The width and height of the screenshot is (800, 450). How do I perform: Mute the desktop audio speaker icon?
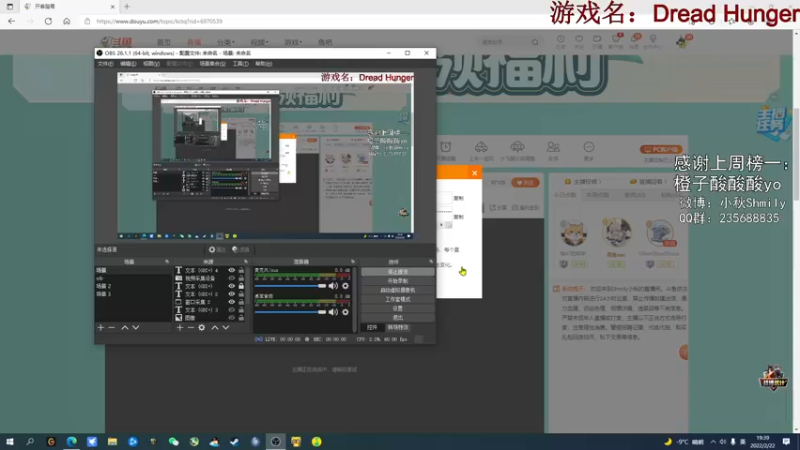tap(333, 312)
